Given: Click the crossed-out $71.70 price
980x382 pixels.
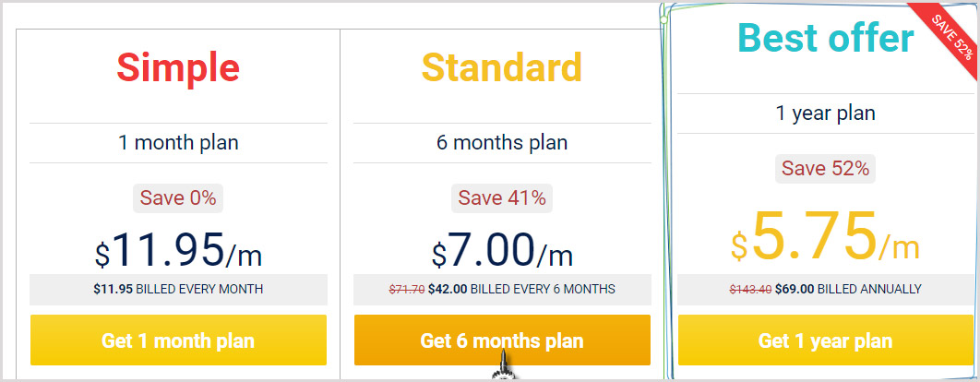Looking at the screenshot, I should 407,290.
